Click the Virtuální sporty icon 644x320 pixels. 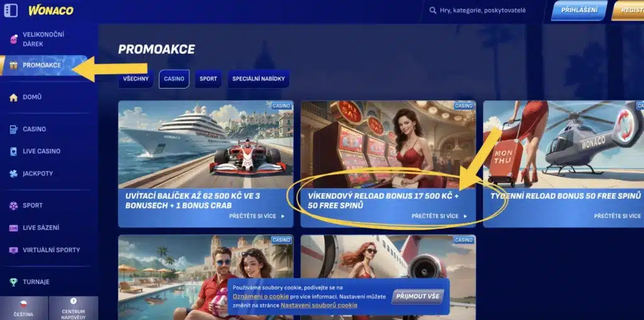pos(13,250)
